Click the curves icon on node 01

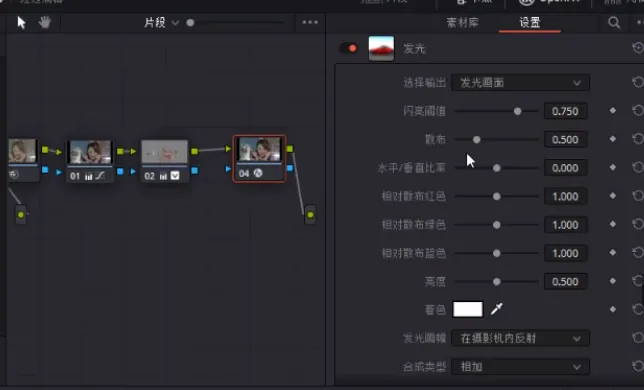100,176
